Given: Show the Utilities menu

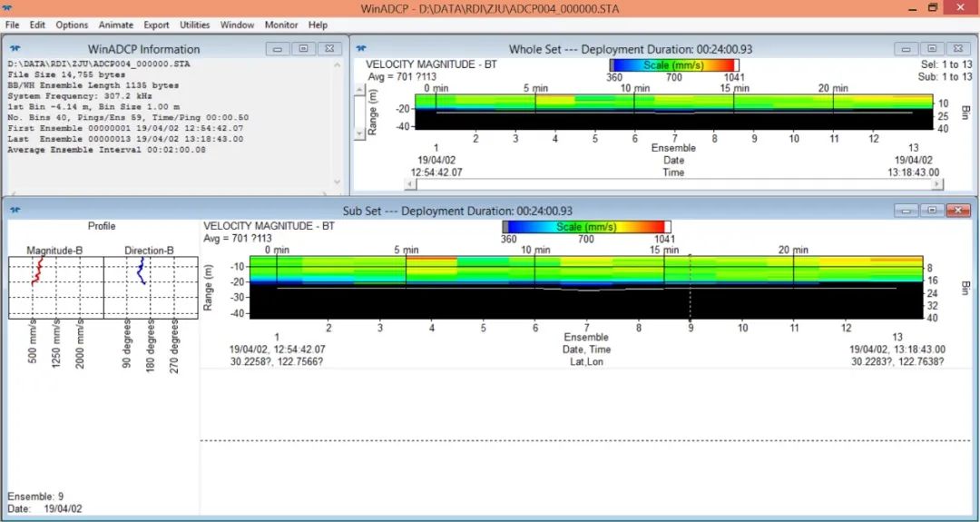Looking at the screenshot, I should (194, 25).
